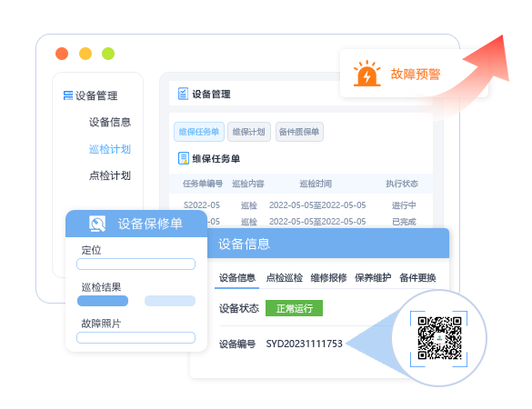This screenshot has width=532, height=409.
Task: Select the light blue 巡检结果 option
Action: click(x=170, y=301)
